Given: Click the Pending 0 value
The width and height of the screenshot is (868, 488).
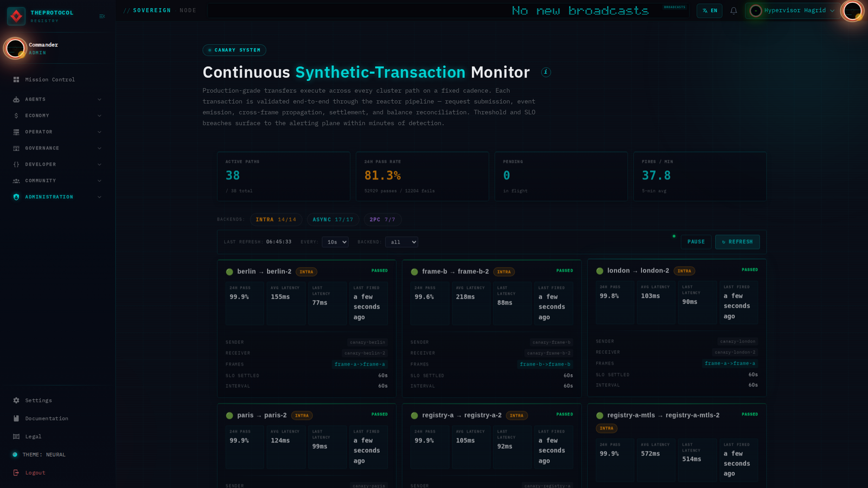Looking at the screenshot, I should pos(507,176).
